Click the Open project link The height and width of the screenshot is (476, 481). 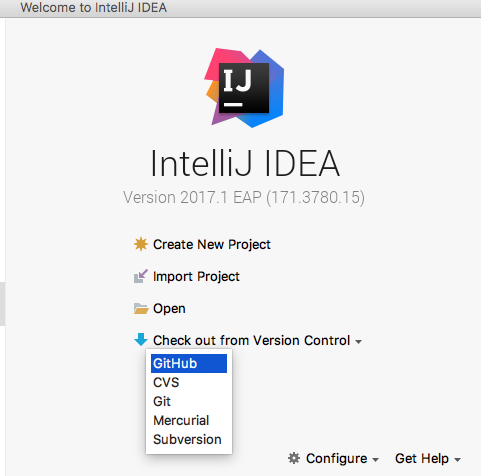pyautogui.click(x=169, y=309)
